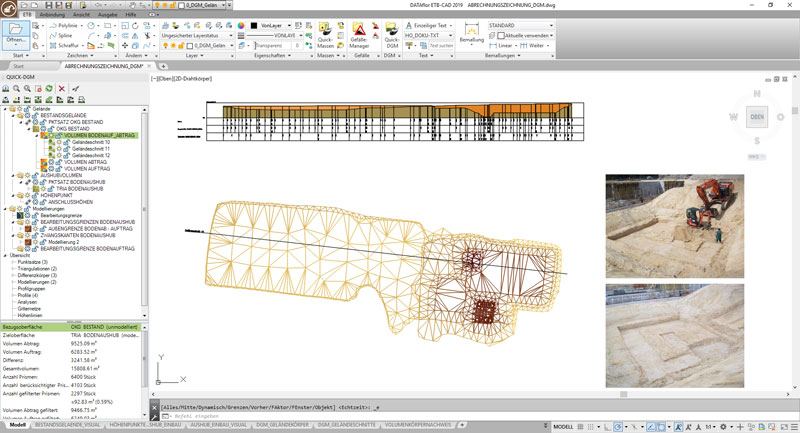This screenshot has width=800, height=433.
Task: Click first icon in Quick-DGM second toolbar row
Action: 6,99
